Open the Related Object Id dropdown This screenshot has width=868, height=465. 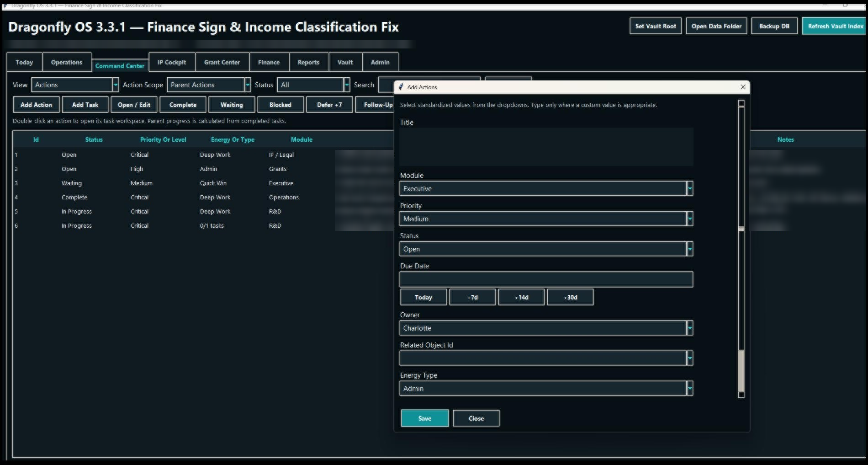690,358
